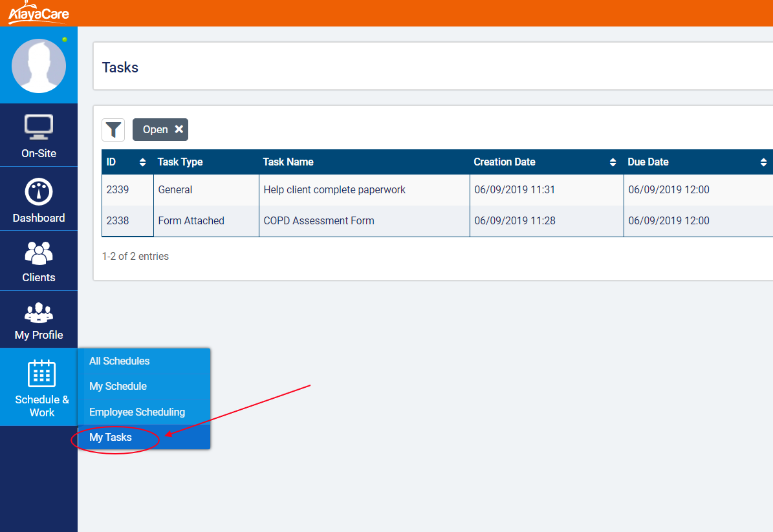Click the AlayaCare logo
Viewport: 773px width, 532px height.
coord(38,13)
